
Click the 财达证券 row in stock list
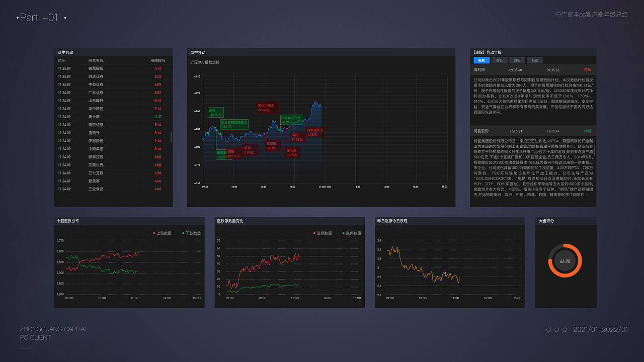(113, 76)
